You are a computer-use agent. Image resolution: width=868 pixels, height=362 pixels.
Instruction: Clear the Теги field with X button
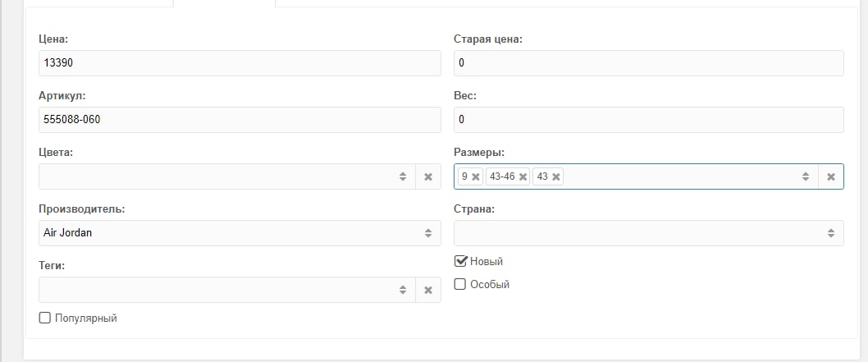coord(427,290)
